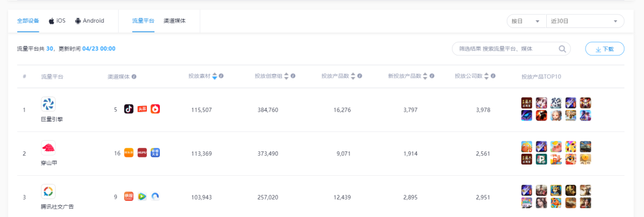Sort by 投放公司数 column arrows
Image resolution: width=644 pixels, height=217 pixels.
487,76
